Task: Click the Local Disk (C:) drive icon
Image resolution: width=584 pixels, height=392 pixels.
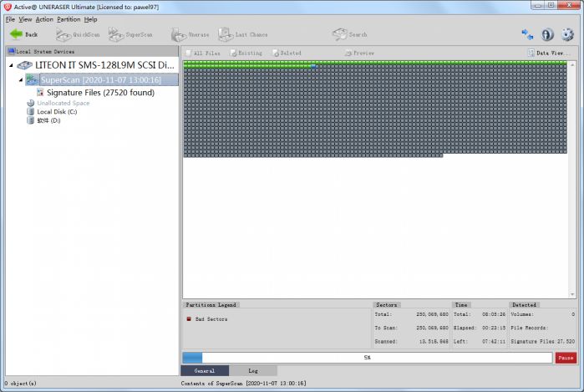Action: (x=31, y=111)
